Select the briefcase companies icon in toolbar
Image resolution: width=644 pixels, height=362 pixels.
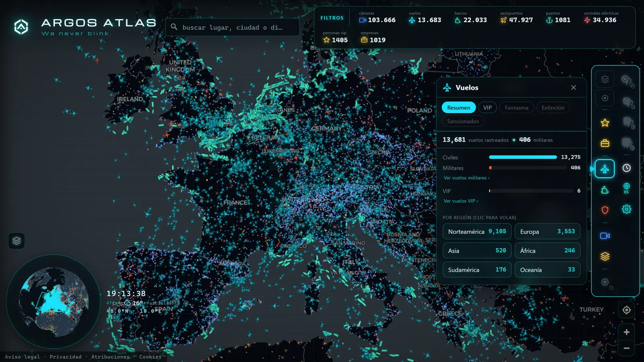tap(605, 143)
